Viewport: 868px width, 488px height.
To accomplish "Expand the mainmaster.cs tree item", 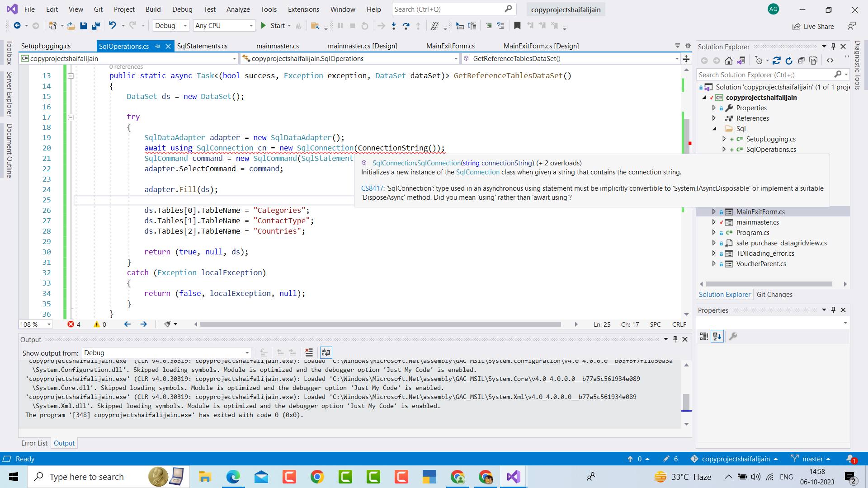I will (713, 222).
